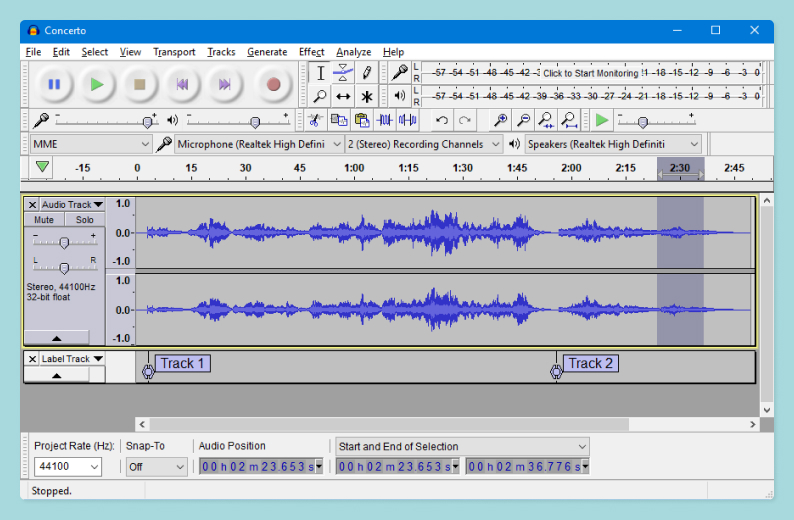Click the playback volume slider handle
This screenshot has width=794, height=520.
(255, 122)
